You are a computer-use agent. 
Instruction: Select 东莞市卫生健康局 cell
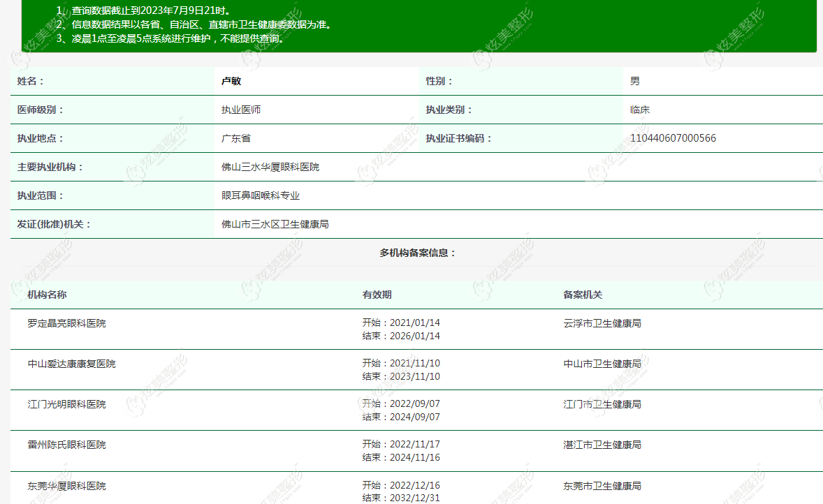[x=602, y=486]
